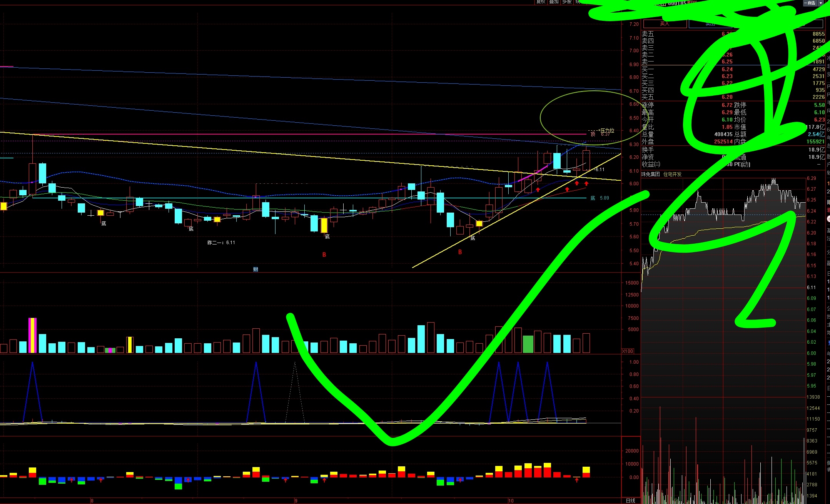Click the 压力位 resistance label
This screenshot has height=504, width=830.
coord(607,130)
